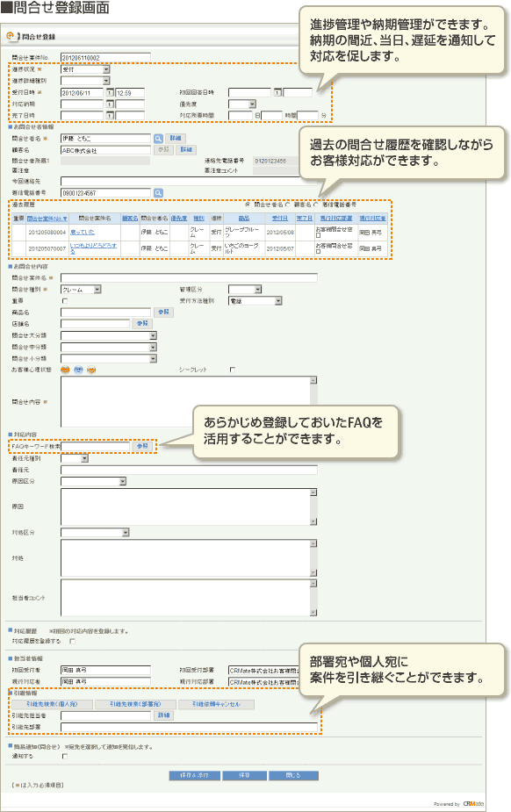Select third orange customer mood face icon
This screenshot has width=511, height=812.
91,370
